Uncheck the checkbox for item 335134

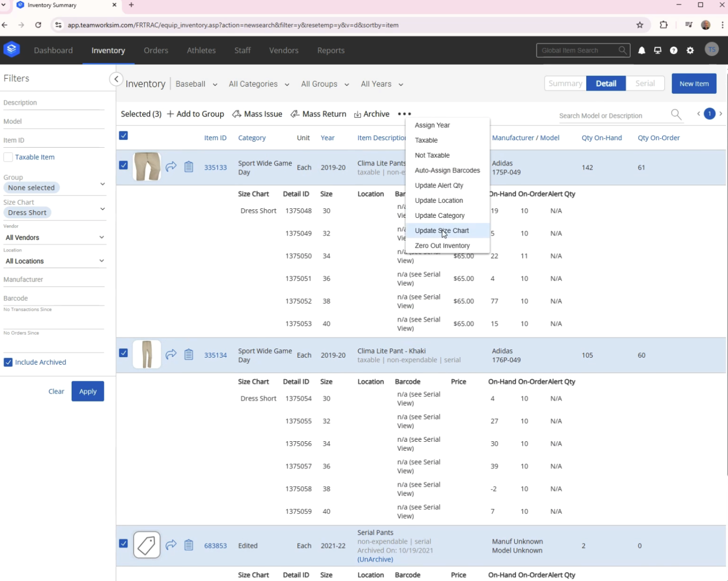[x=124, y=353]
